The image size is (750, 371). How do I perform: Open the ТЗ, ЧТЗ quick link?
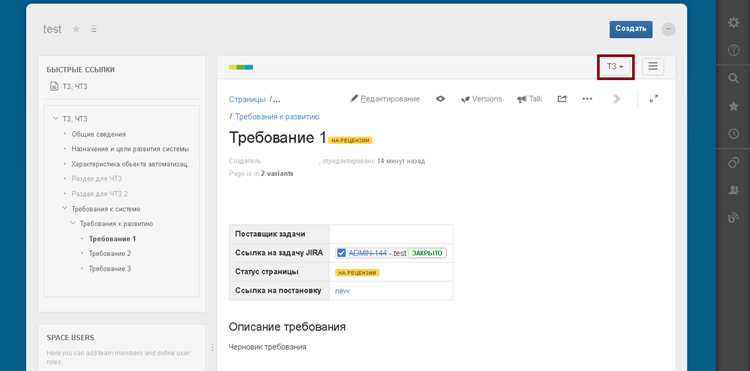pos(75,87)
